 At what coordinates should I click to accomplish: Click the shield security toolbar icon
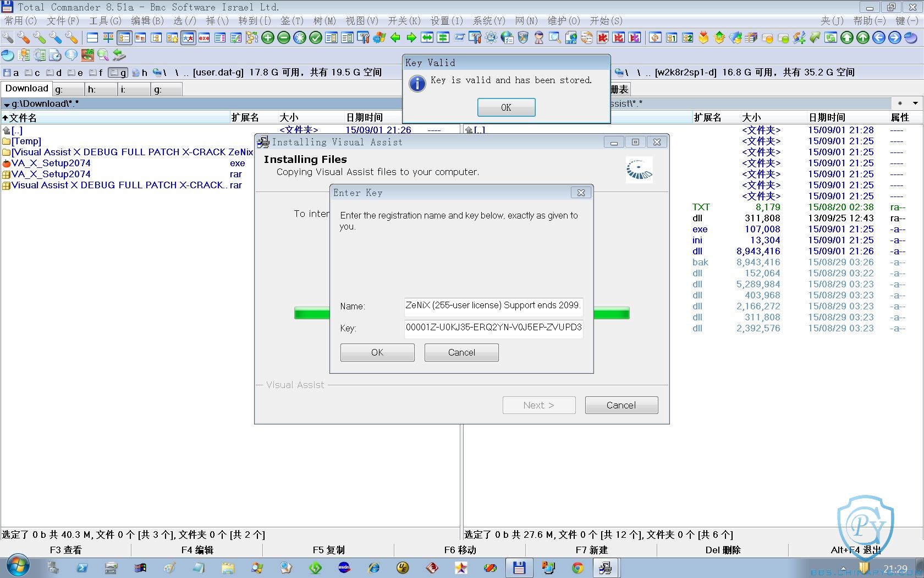(523, 38)
